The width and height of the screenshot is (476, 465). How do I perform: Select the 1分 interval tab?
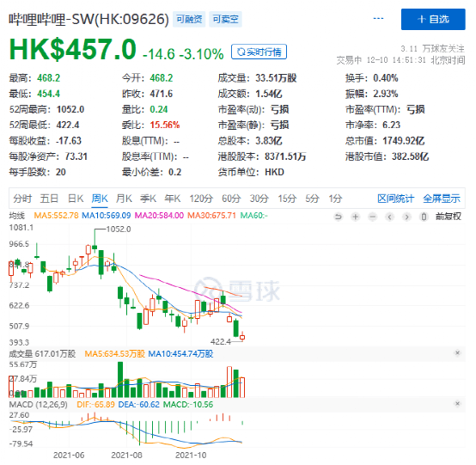pos(335,199)
